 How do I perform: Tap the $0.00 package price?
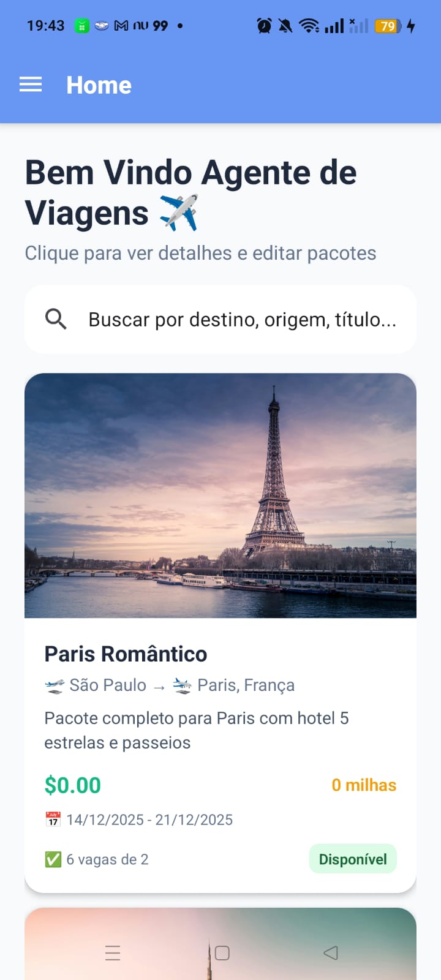click(x=73, y=785)
